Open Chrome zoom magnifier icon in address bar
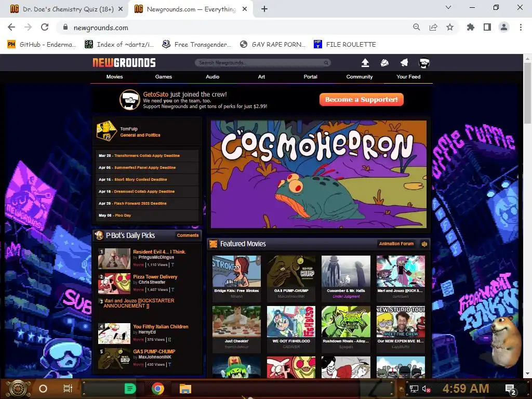 click(x=416, y=27)
